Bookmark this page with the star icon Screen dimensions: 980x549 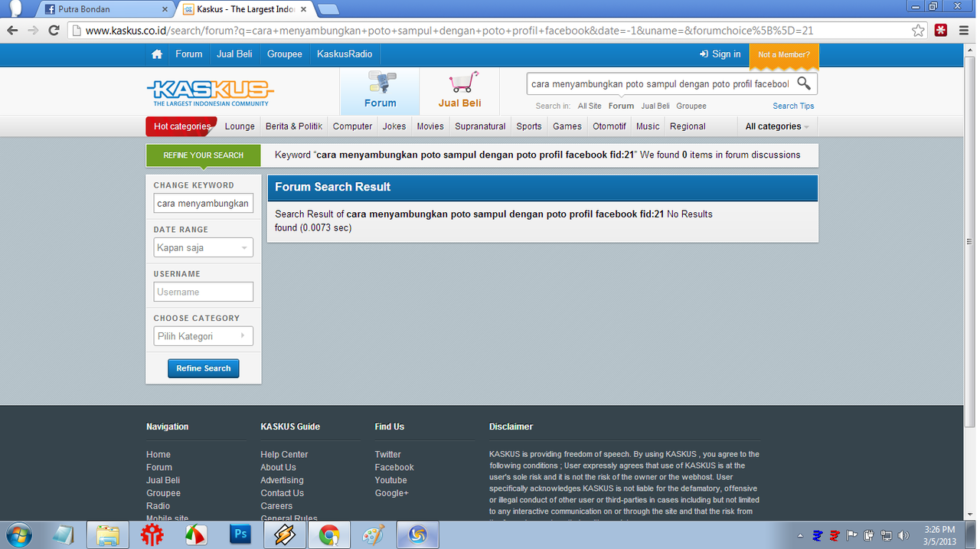tap(918, 31)
